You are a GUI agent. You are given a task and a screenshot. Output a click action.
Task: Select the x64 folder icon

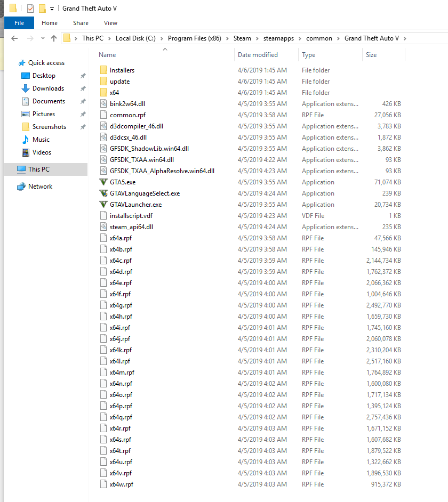(103, 93)
